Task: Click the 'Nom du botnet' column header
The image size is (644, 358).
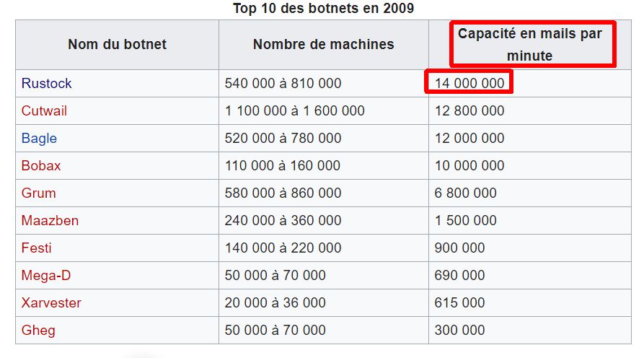Action: (x=117, y=45)
